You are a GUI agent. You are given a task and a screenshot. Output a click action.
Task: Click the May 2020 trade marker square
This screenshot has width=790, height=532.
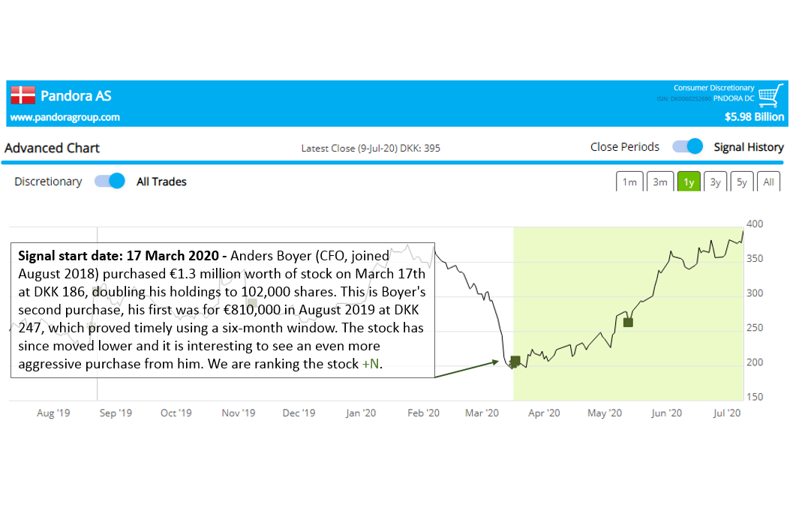(629, 323)
